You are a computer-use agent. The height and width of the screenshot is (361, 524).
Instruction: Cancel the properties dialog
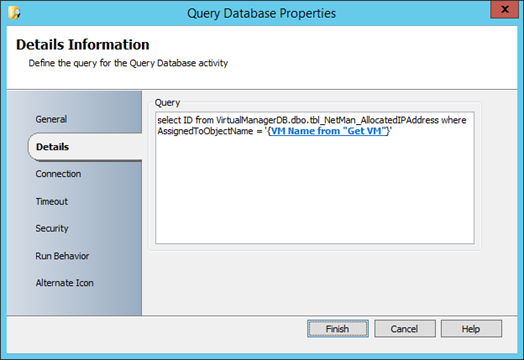point(405,329)
